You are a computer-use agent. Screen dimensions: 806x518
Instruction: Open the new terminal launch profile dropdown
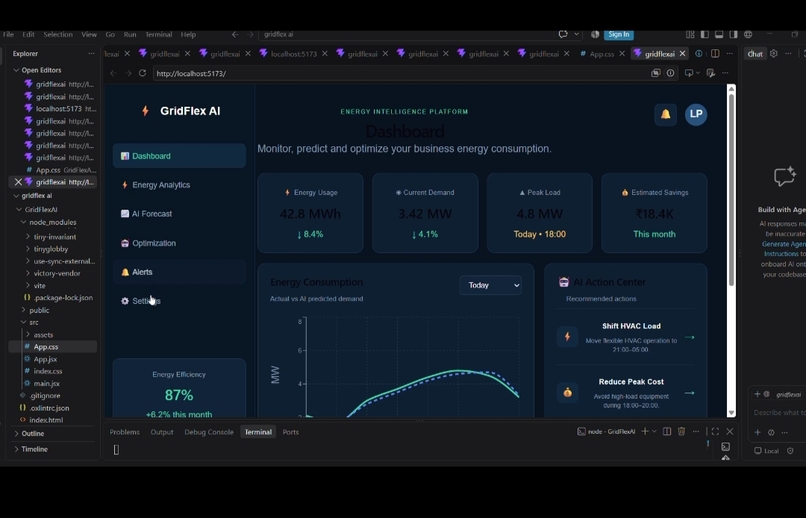click(654, 432)
